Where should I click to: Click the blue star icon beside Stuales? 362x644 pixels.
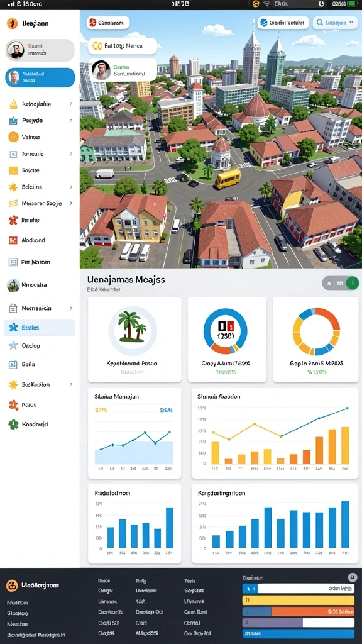point(13,328)
